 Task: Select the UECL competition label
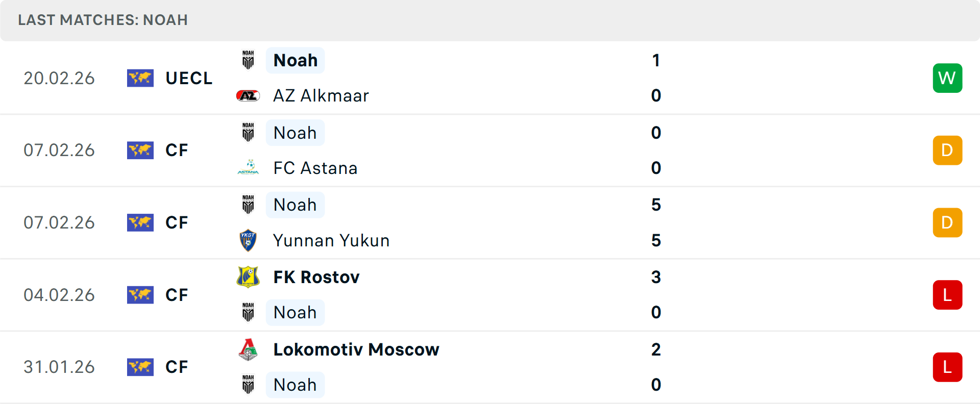189,78
